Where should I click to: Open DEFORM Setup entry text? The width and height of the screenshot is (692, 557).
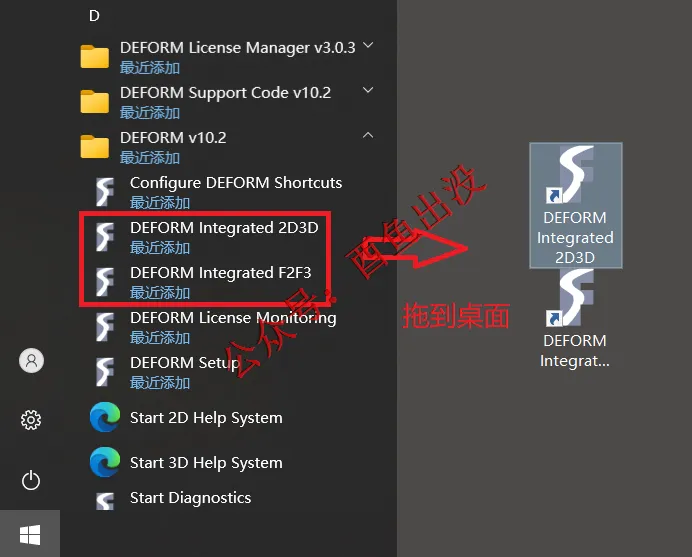point(185,363)
